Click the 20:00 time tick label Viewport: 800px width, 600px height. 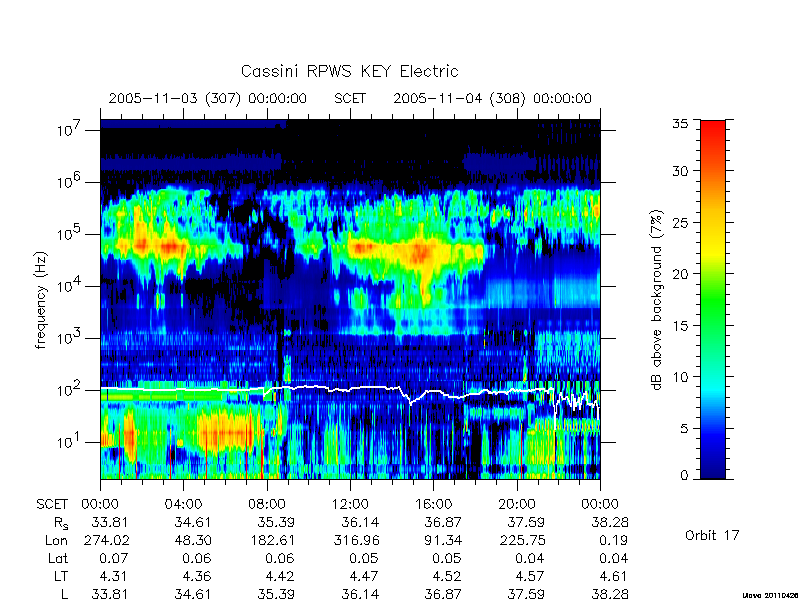[516, 504]
